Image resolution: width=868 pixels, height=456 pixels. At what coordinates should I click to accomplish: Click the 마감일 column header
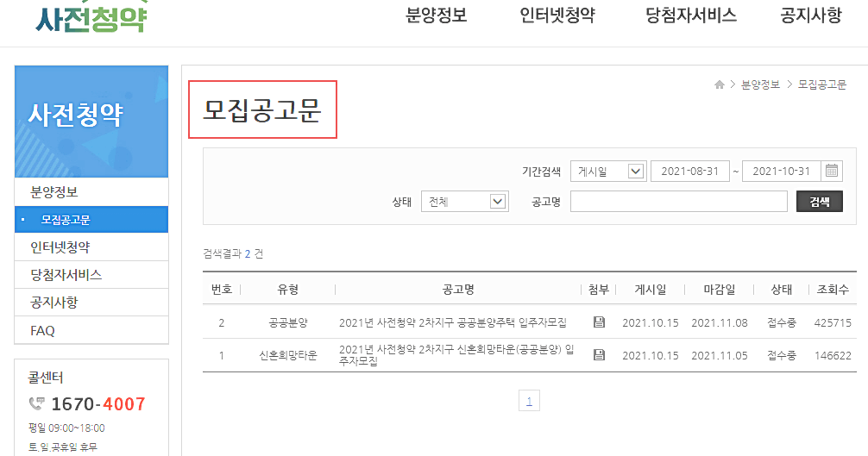point(720,290)
